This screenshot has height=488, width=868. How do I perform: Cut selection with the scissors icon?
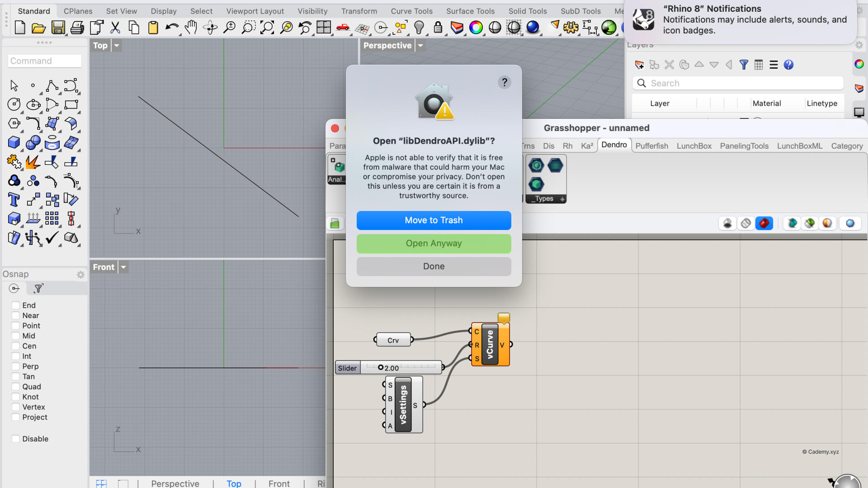[x=115, y=28]
